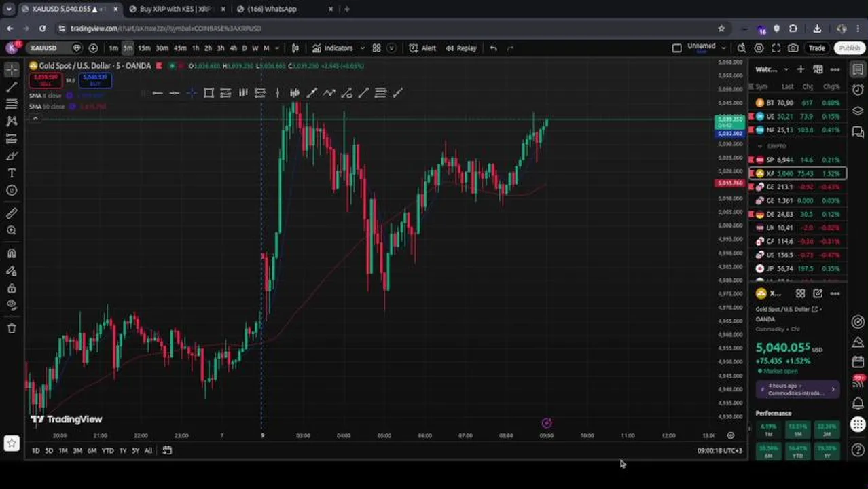Open the chats panel icon
The image size is (868, 489).
[x=858, y=132]
